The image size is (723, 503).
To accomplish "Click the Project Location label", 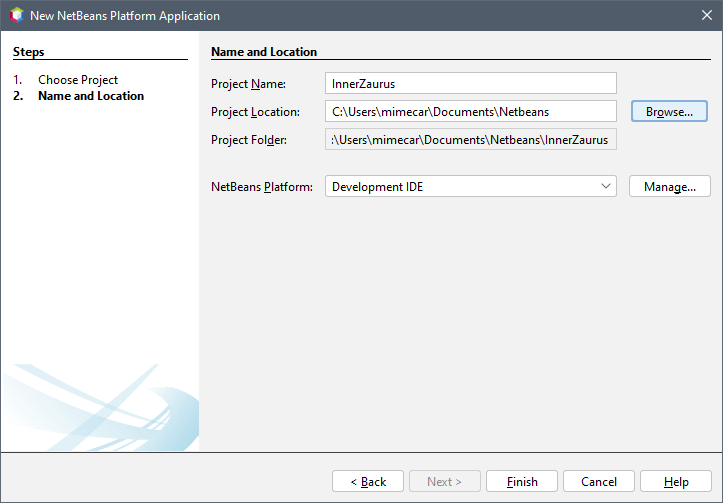I will point(255,112).
